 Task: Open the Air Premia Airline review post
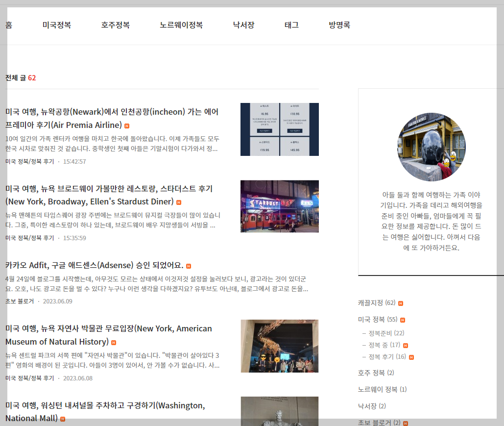[x=112, y=118]
